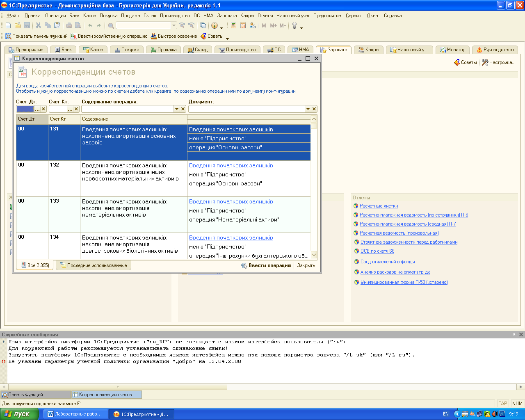
Task: Open help information 'i' icon
Action: (x=215, y=25)
